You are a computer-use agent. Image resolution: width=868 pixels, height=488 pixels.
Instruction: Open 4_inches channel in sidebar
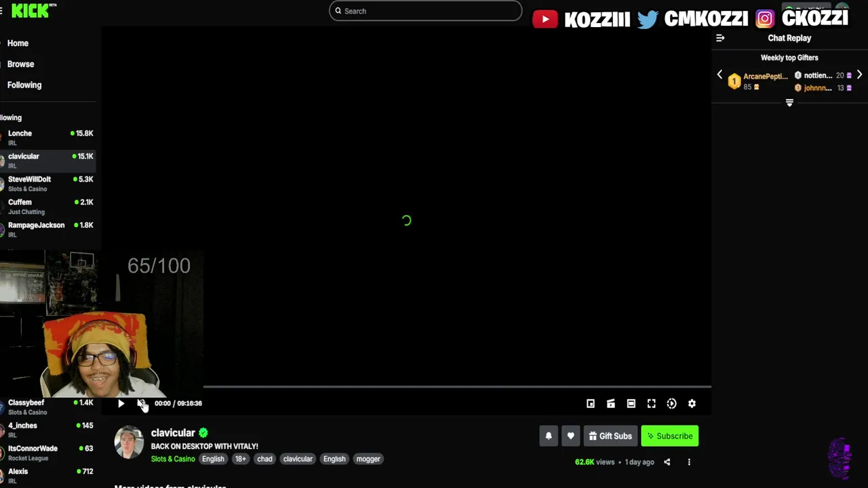coord(47,430)
